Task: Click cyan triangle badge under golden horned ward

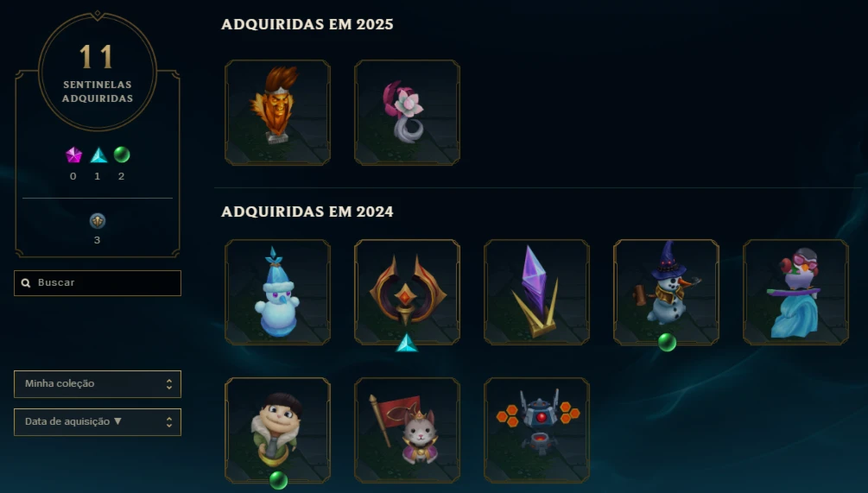Action: [x=407, y=343]
